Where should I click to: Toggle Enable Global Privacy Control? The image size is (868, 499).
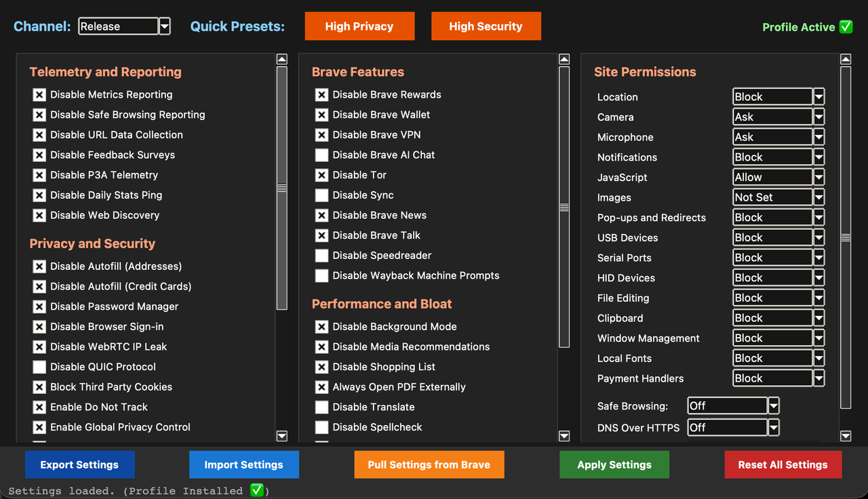[x=39, y=427]
